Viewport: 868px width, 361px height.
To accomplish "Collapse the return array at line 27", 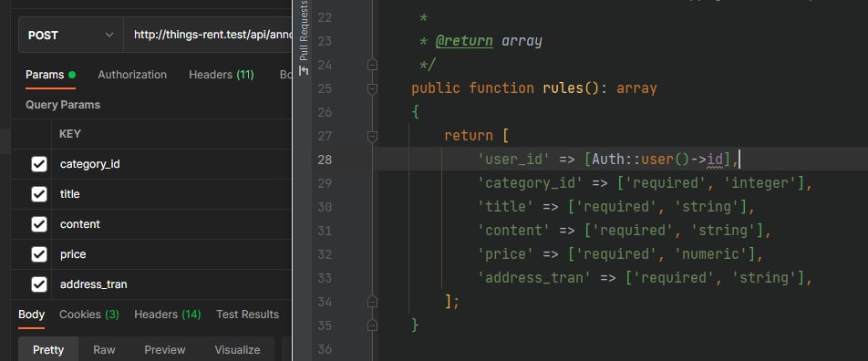I will 372,136.
